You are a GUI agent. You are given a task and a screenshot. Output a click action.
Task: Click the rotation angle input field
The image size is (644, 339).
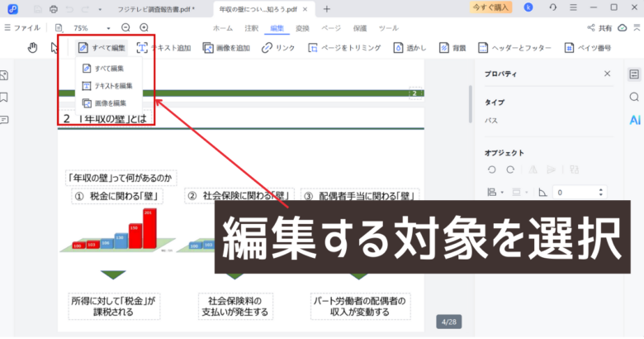pos(580,193)
